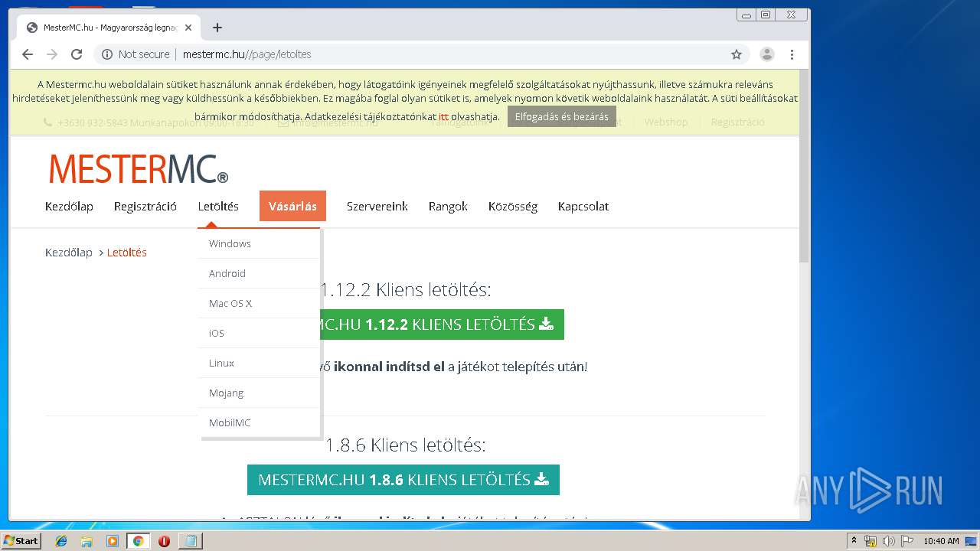This screenshot has width=980, height=551.
Task: Go back with the browser back arrow
Action: (x=28, y=54)
